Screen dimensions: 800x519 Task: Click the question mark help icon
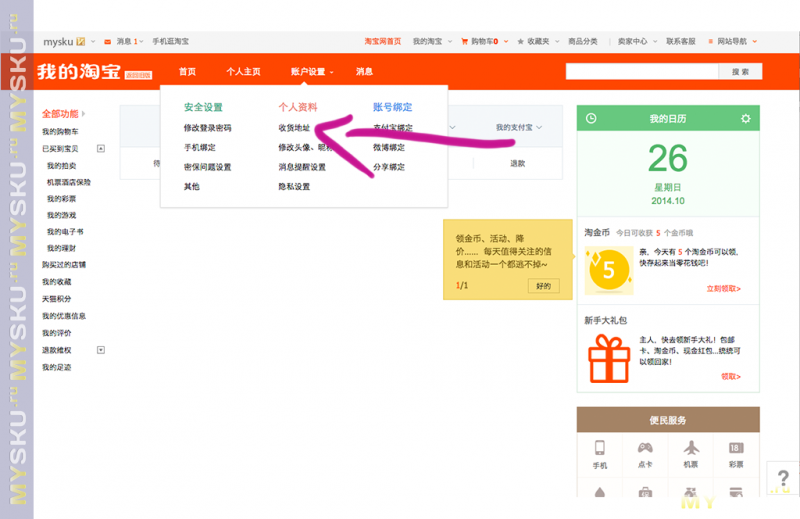point(783,478)
